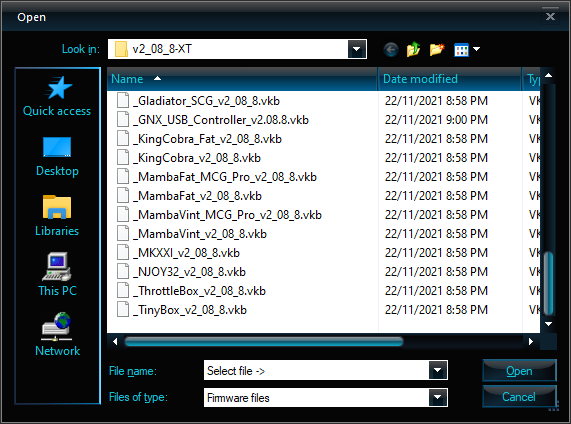Select This PC in the sidebar
This screenshot has height=424, width=571.
(57, 275)
